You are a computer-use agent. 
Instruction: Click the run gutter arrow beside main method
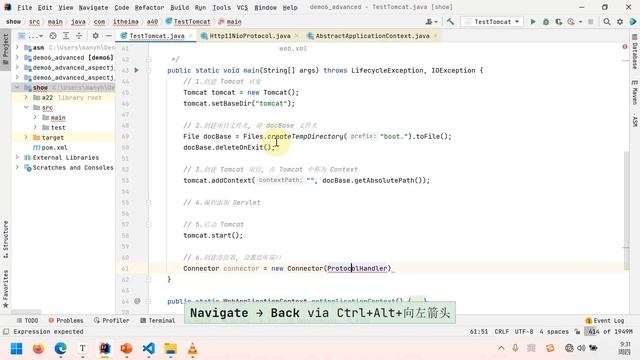[136, 70]
